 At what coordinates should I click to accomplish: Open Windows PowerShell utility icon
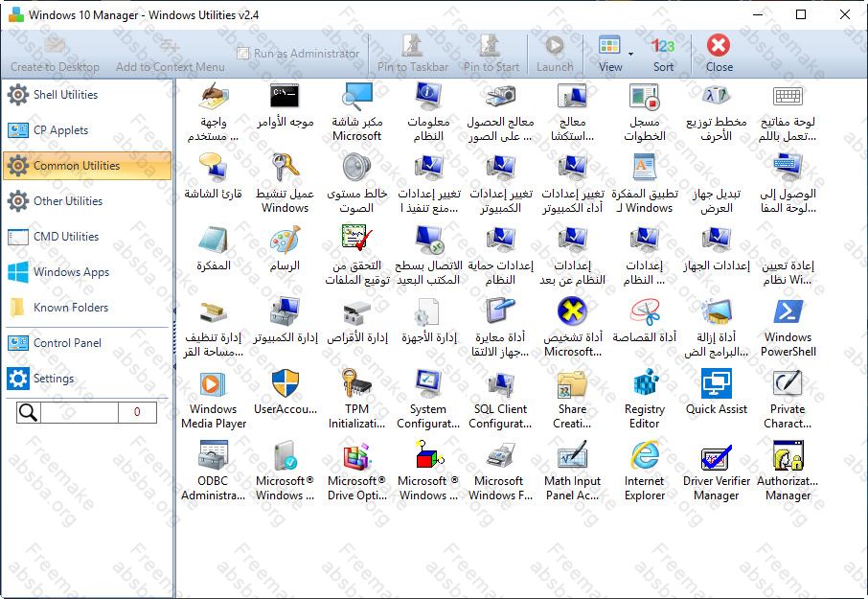788,311
